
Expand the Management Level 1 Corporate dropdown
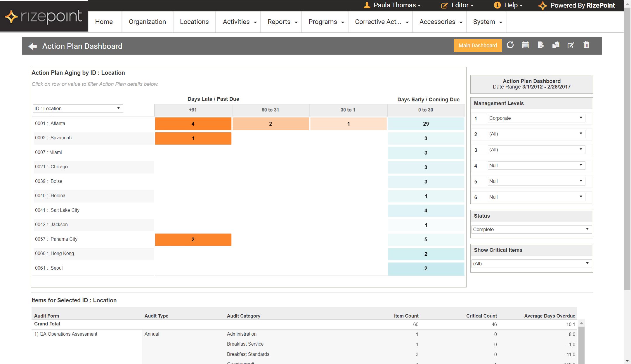pos(536,118)
